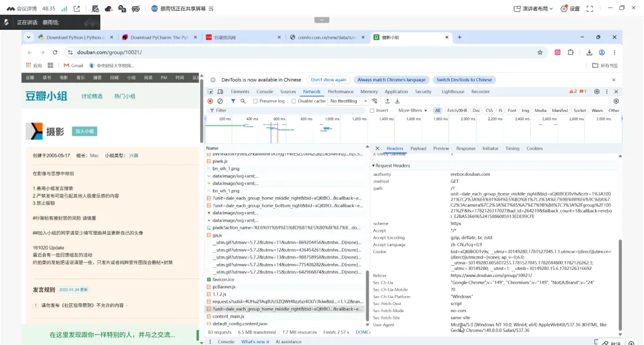Open the Download PyCharm browser tab
This screenshot has height=345, width=644.
tap(159, 38)
